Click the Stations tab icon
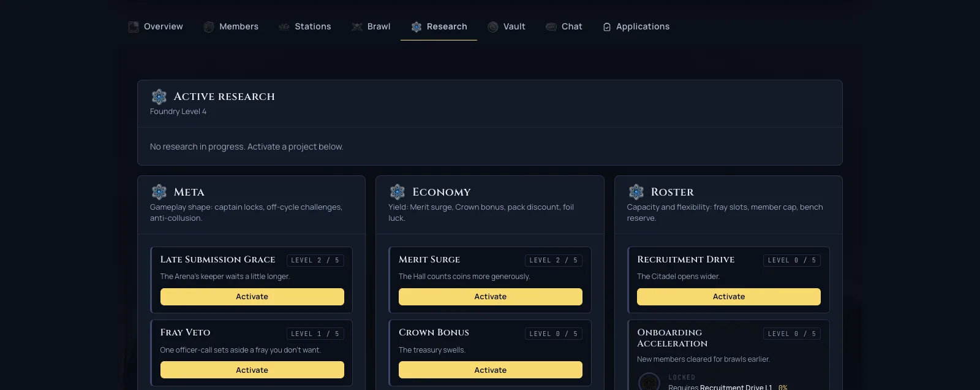The image size is (980, 390). (284, 27)
